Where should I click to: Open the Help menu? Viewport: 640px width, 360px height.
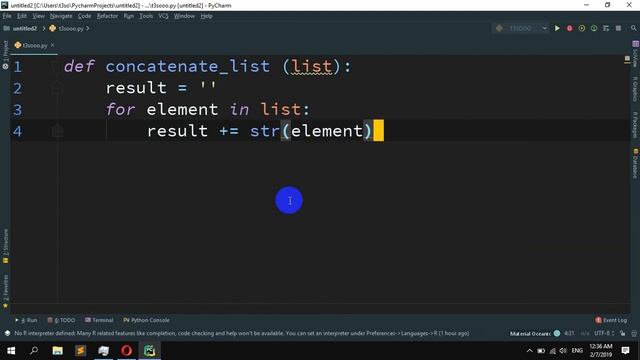pos(206,16)
